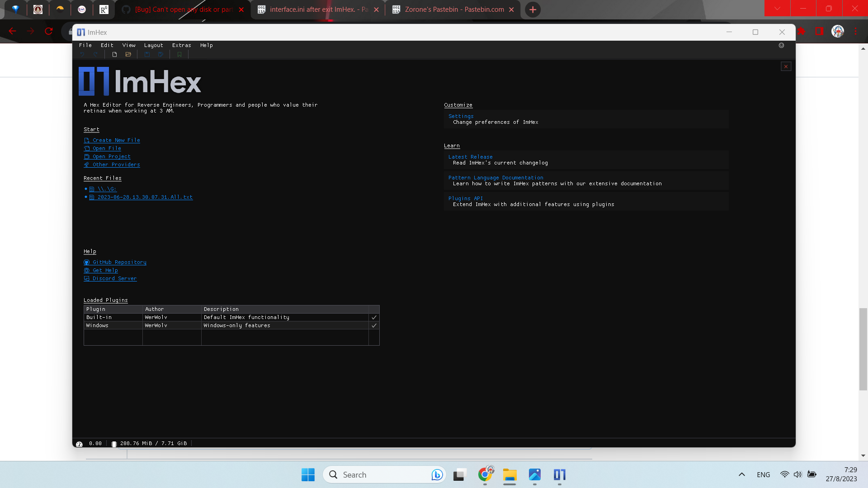
Task: Save the project with the save toolbar icon
Action: coord(147,54)
